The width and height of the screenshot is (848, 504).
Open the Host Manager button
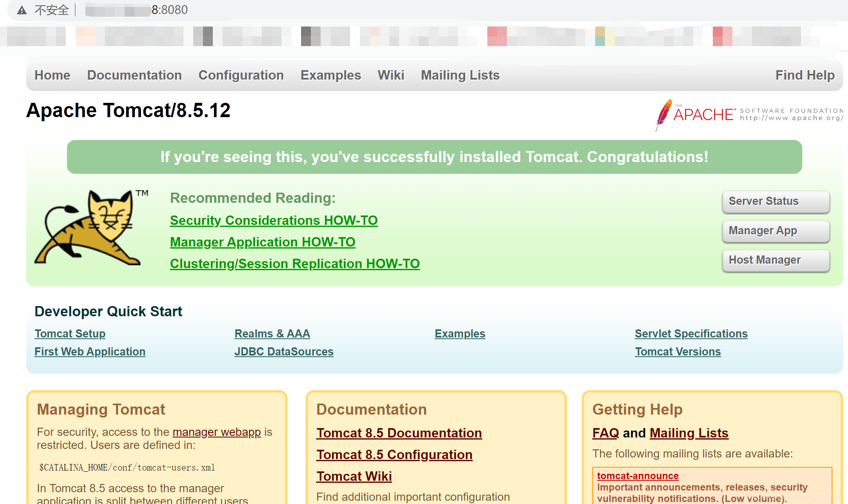pyautogui.click(x=775, y=260)
